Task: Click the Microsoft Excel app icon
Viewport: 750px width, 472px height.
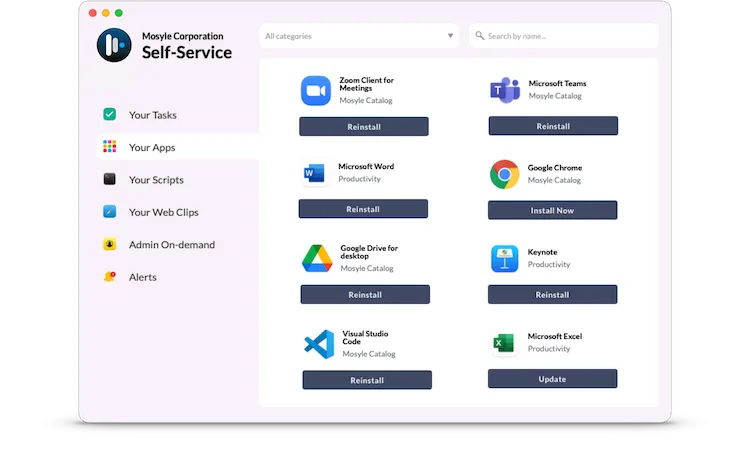Action: point(504,343)
